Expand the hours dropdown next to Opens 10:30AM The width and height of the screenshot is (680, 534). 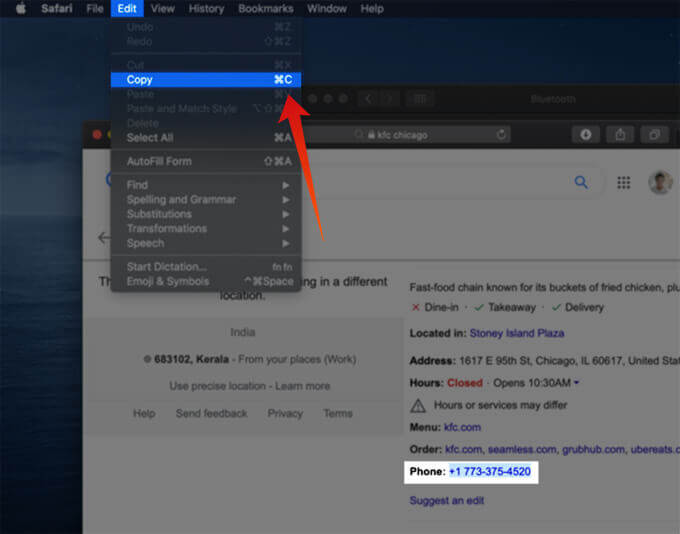(x=577, y=383)
